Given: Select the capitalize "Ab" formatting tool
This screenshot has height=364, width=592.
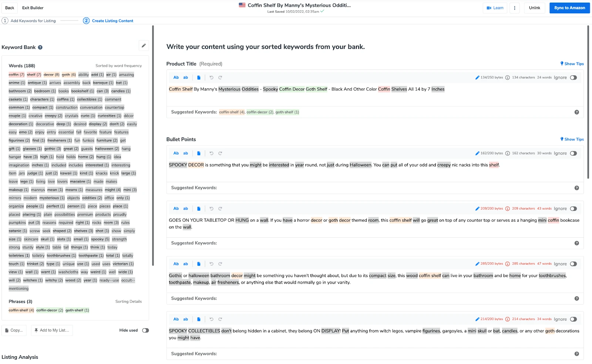Looking at the screenshot, I should click(x=176, y=78).
